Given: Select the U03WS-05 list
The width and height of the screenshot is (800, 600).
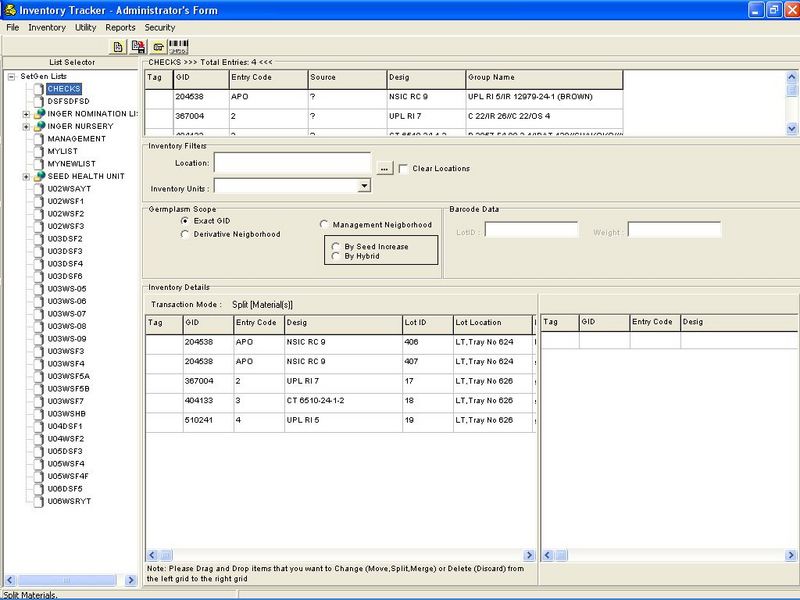Looking at the screenshot, I should (67, 289).
